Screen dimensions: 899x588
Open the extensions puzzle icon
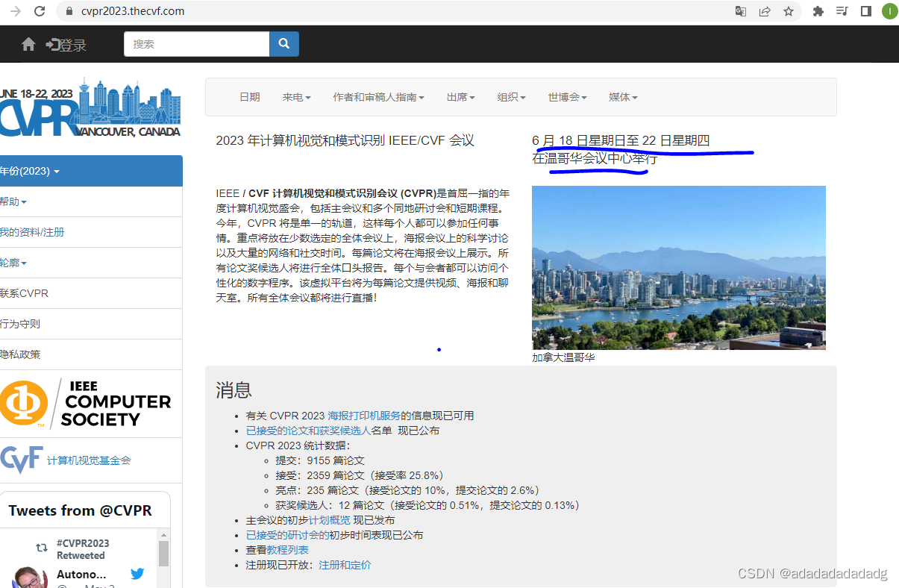(x=818, y=11)
